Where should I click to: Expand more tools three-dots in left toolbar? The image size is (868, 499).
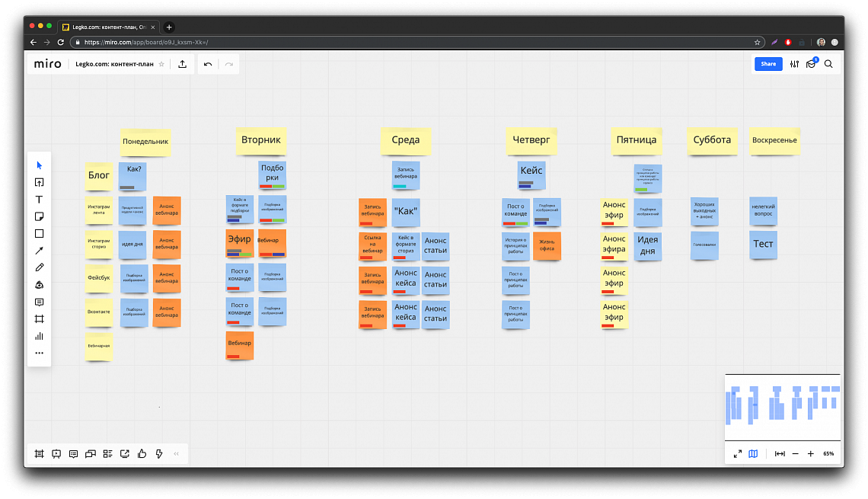coord(39,353)
